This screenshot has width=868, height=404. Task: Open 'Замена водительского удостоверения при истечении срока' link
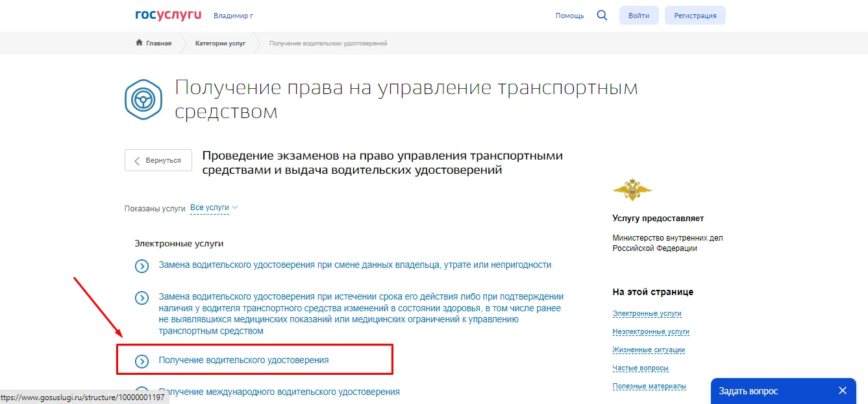point(361,314)
